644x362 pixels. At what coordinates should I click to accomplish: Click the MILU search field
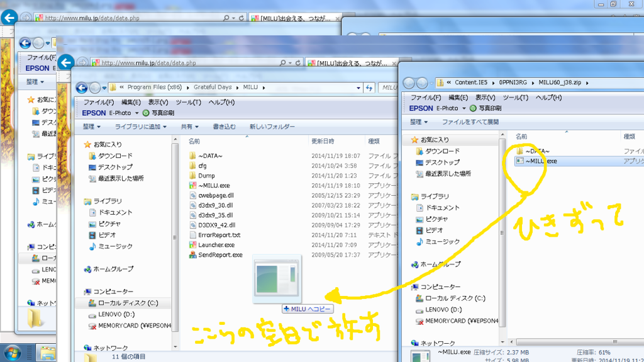pyautogui.click(x=388, y=88)
